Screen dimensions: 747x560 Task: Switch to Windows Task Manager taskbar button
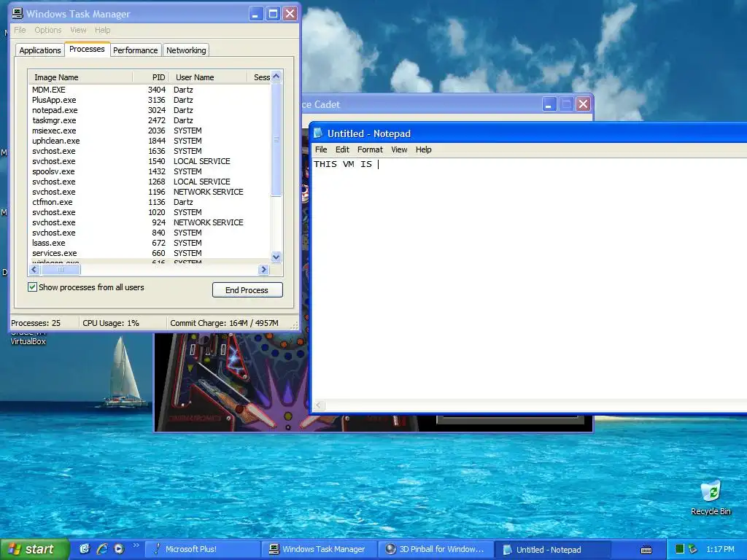pos(319,550)
